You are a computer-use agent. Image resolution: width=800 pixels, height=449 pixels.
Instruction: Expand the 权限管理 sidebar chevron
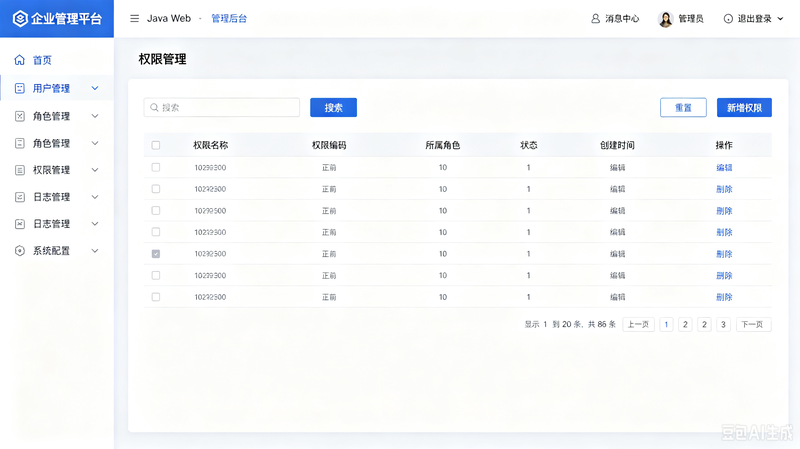tap(95, 170)
